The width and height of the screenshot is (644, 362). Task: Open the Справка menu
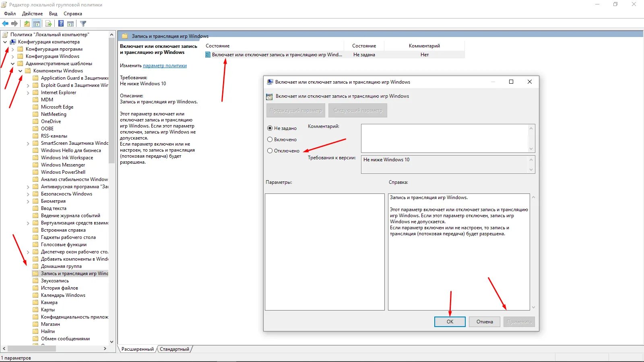(x=73, y=14)
